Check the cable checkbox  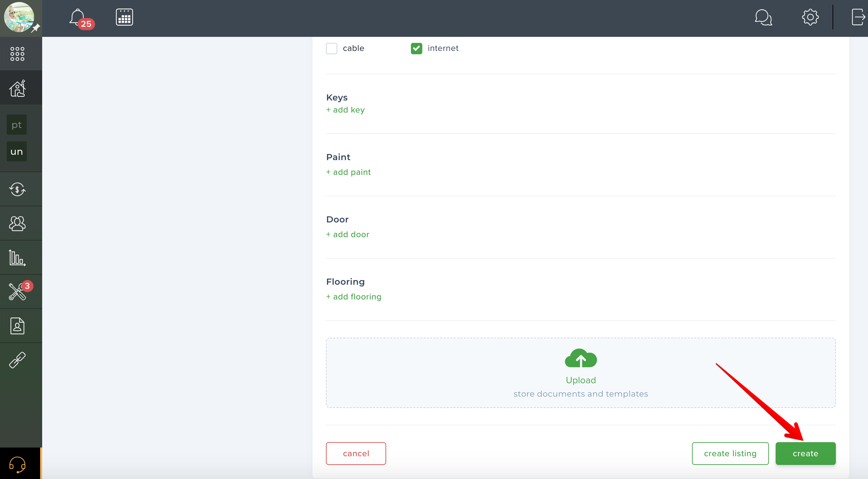332,49
